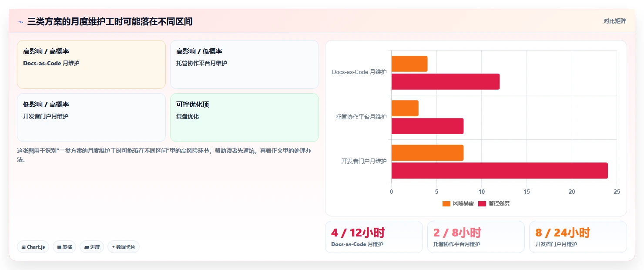
Task: Open the 2 / 8小时 stat card
Action: click(476, 237)
